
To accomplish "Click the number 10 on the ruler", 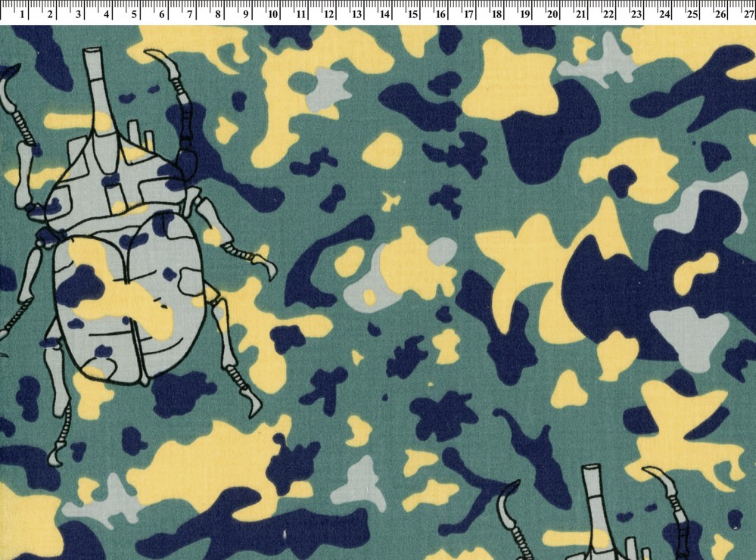I will coord(273,15).
